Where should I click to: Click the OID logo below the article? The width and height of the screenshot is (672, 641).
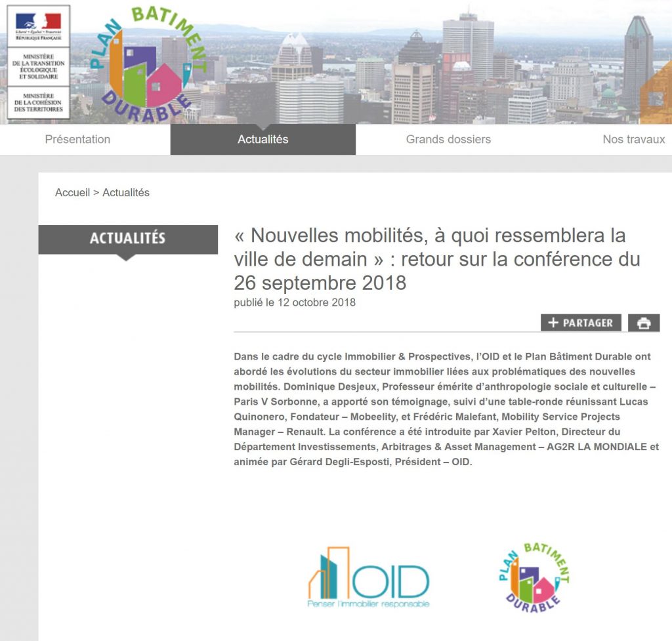pyautogui.click(x=369, y=577)
